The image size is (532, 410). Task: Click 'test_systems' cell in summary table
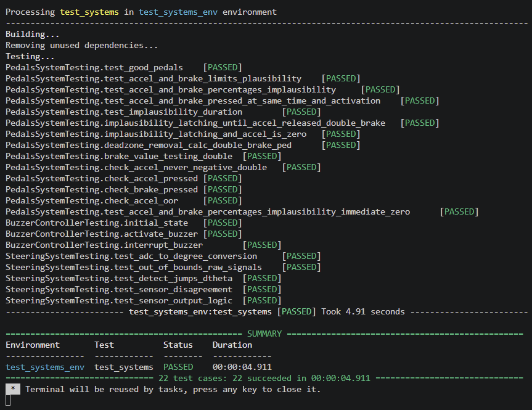pyautogui.click(x=124, y=367)
